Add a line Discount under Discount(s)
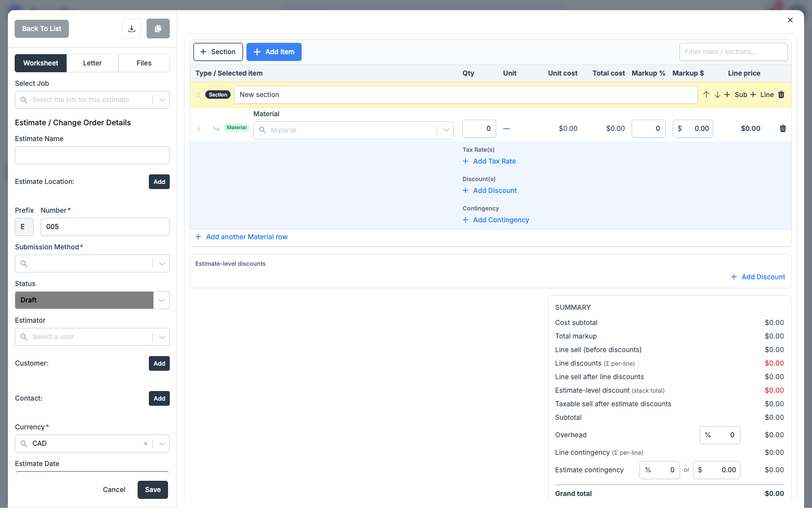Screen dimensions: 812x518 pos(489,191)
